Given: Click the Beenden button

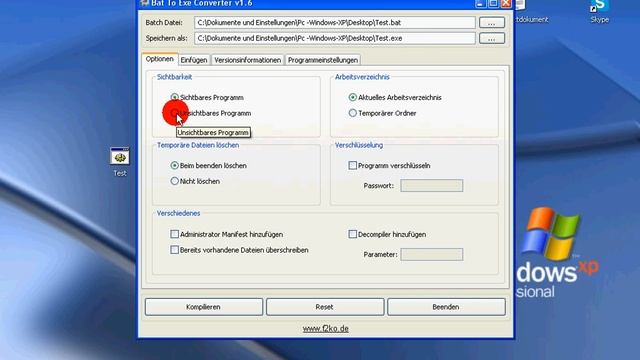Looking at the screenshot, I should point(446,307).
